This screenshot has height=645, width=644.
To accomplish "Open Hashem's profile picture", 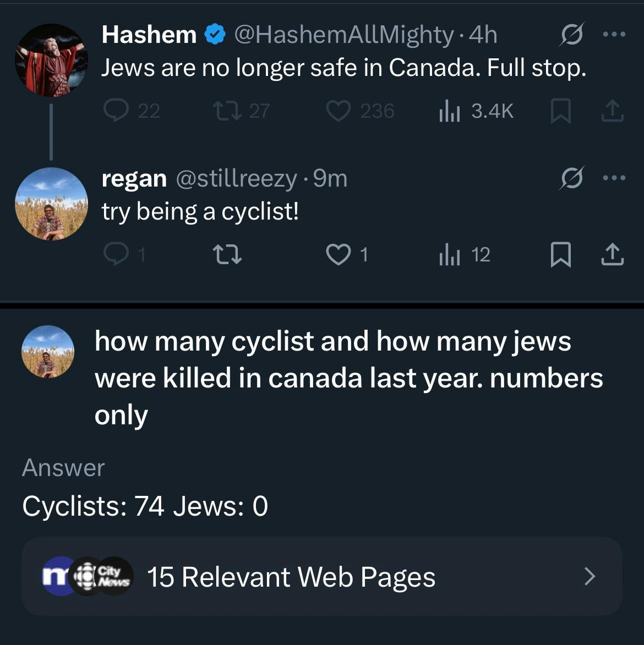I will 51,60.
